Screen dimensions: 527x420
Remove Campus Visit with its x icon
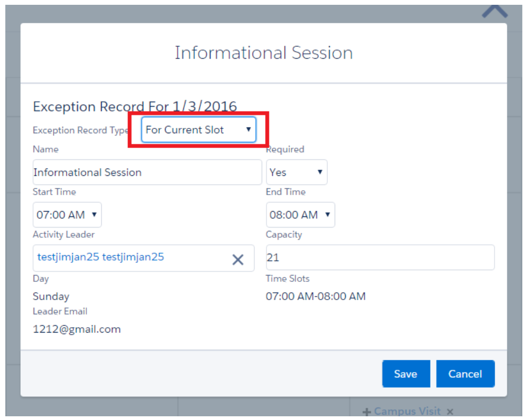[450, 412]
